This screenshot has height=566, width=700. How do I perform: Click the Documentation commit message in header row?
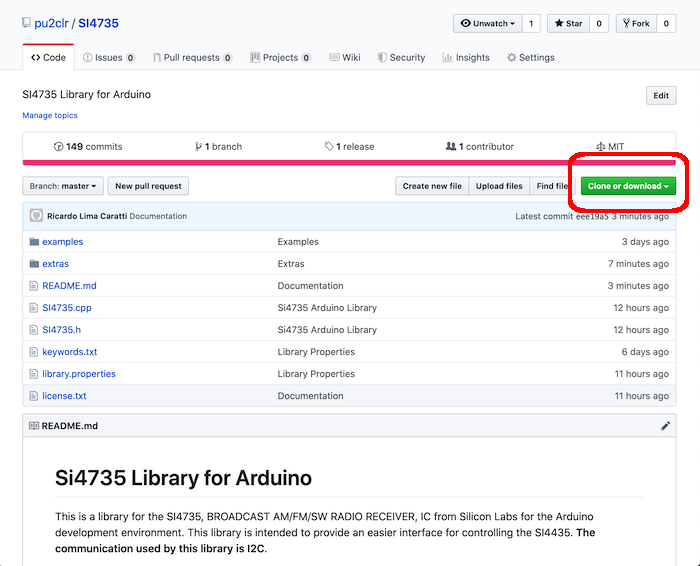coord(158,216)
